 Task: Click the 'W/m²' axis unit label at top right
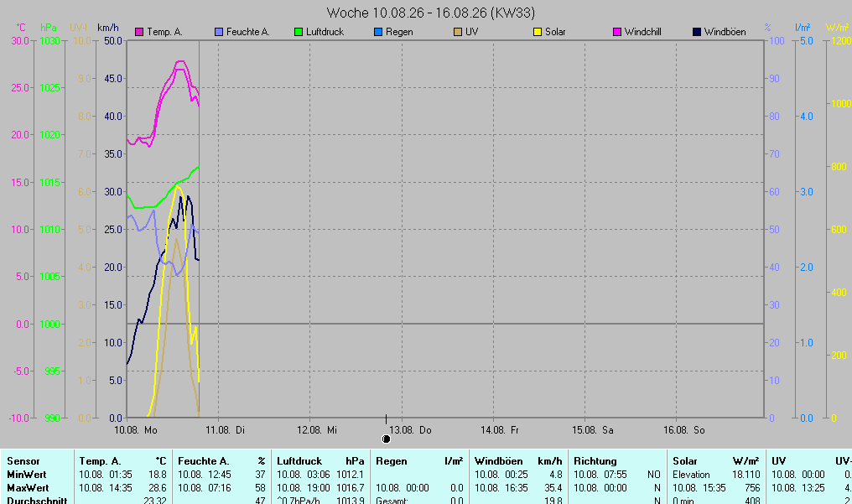pyautogui.click(x=838, y=27)
